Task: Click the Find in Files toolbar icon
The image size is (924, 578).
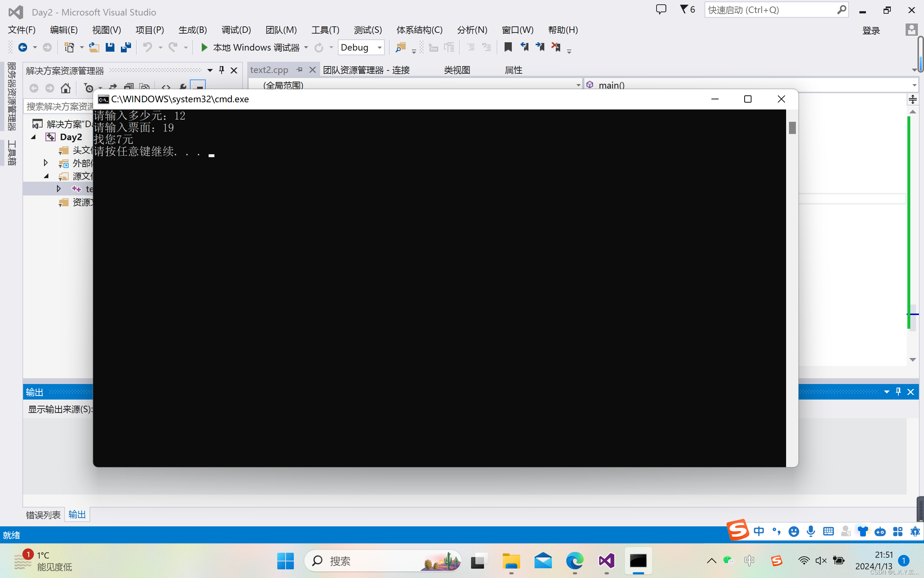Action: [x=401, y=47]
